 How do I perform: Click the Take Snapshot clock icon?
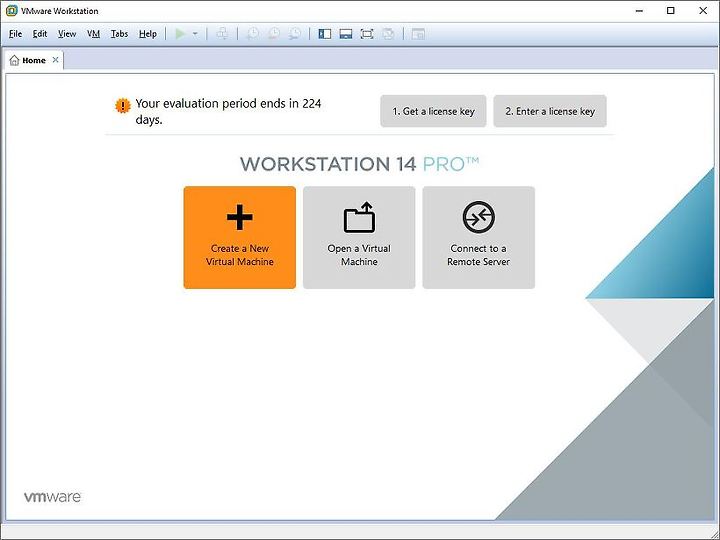[x=253, y=34]
